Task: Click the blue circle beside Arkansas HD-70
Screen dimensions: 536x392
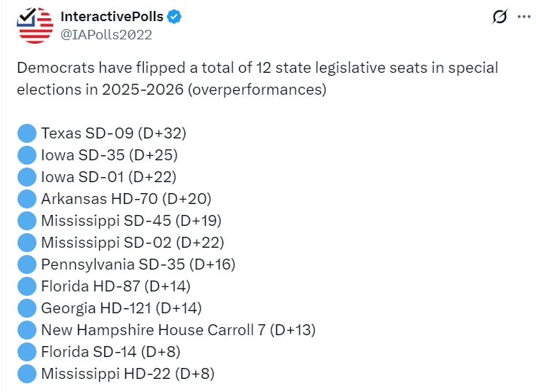Action: (x=27, y=199)
